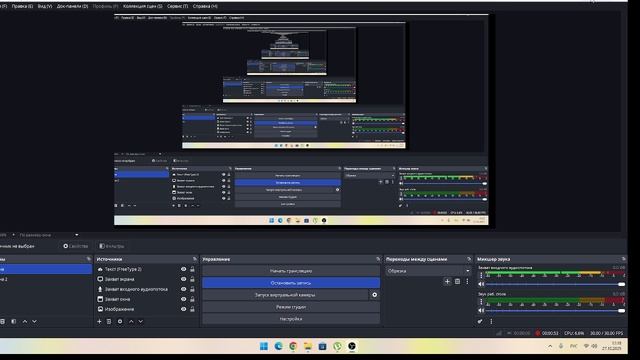Pop out the Источники dock panel

point(195,259)
